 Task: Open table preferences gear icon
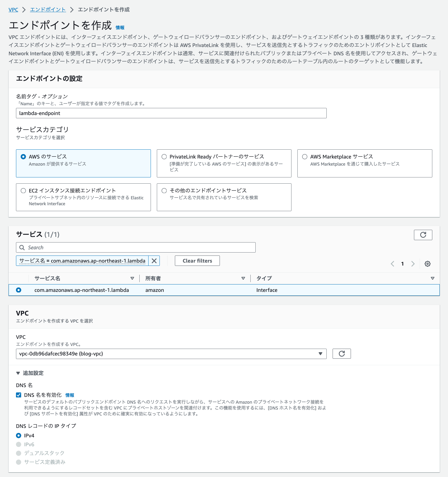427,264
